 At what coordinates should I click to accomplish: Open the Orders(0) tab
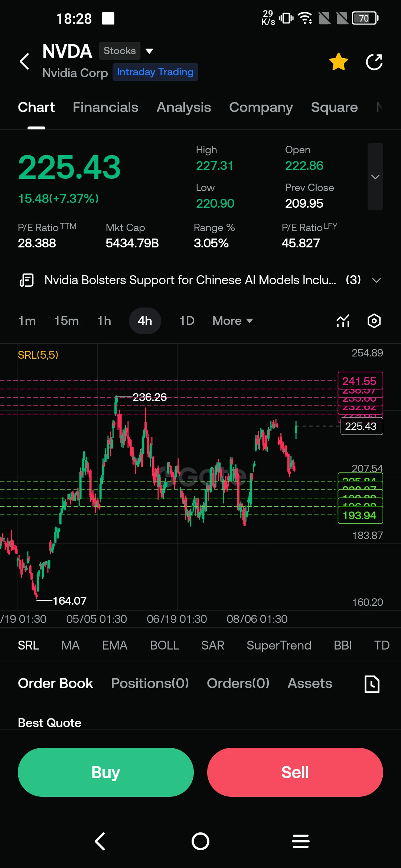(238, 683)
